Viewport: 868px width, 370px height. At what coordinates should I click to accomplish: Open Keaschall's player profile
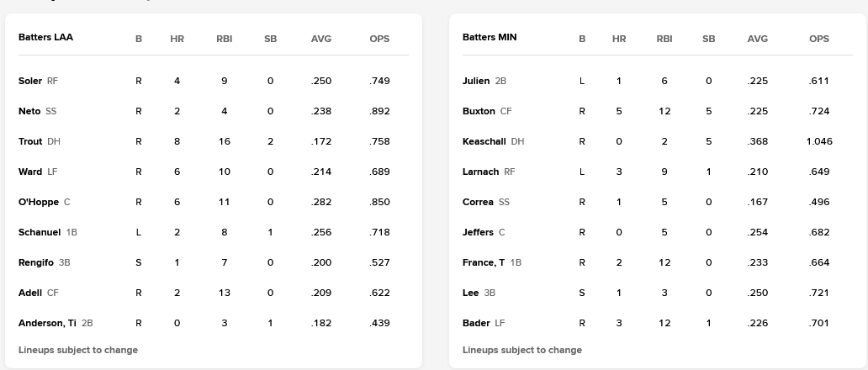coord(484,141)
